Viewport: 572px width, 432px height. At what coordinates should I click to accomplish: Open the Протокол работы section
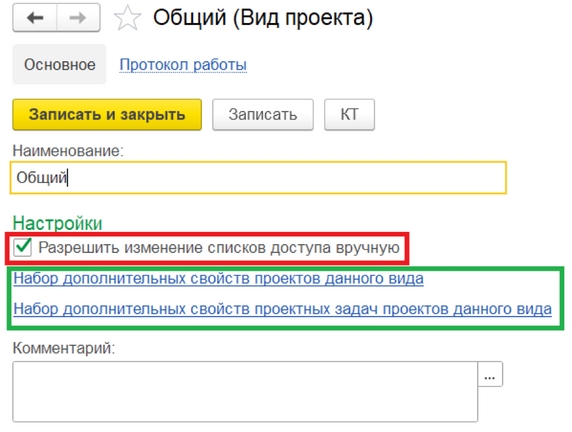[x=183, y=65]
